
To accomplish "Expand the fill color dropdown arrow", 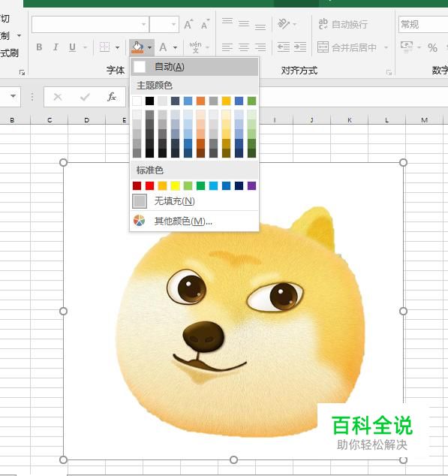I will pos(149,47).
